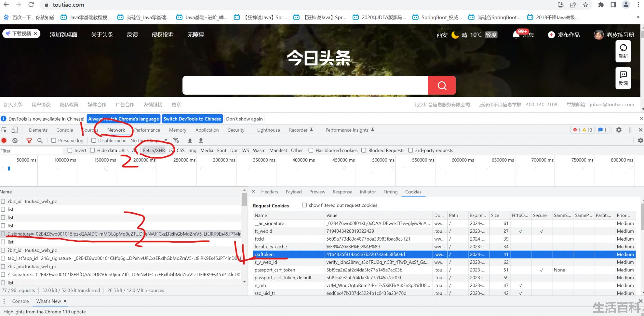Screen dimensions: 644x316
Task: Bookmark this page with the star icon
Action: pyautogui.click(x=585, y=5)
